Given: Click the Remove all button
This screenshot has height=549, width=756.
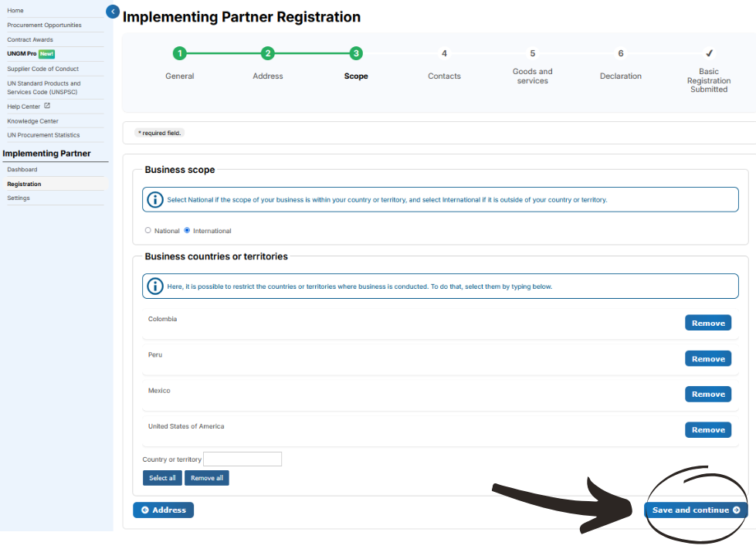Looking at the screenshot, I should tap(207, 478).
